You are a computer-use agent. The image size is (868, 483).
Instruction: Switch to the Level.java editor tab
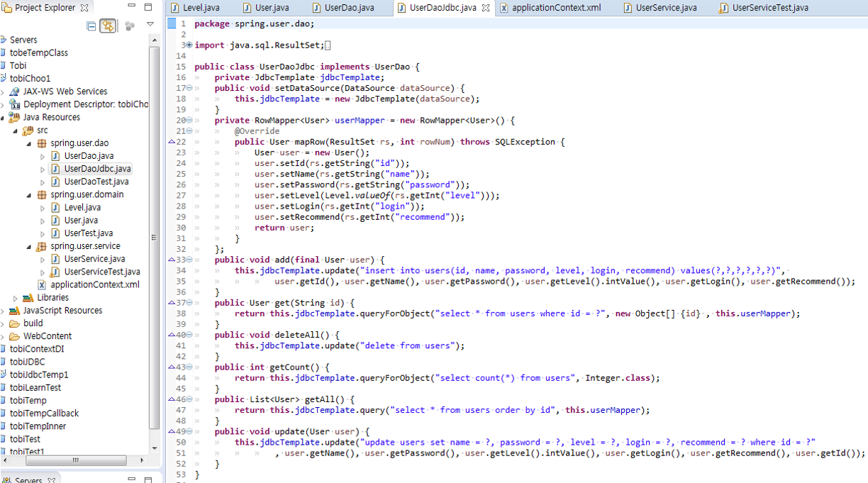pos(196,8)
